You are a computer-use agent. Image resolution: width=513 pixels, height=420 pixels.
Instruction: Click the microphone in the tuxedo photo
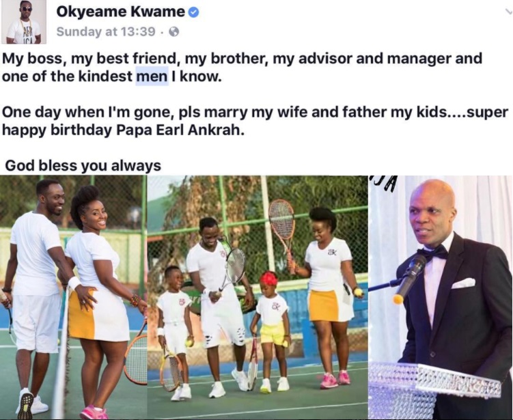[409, 279]
